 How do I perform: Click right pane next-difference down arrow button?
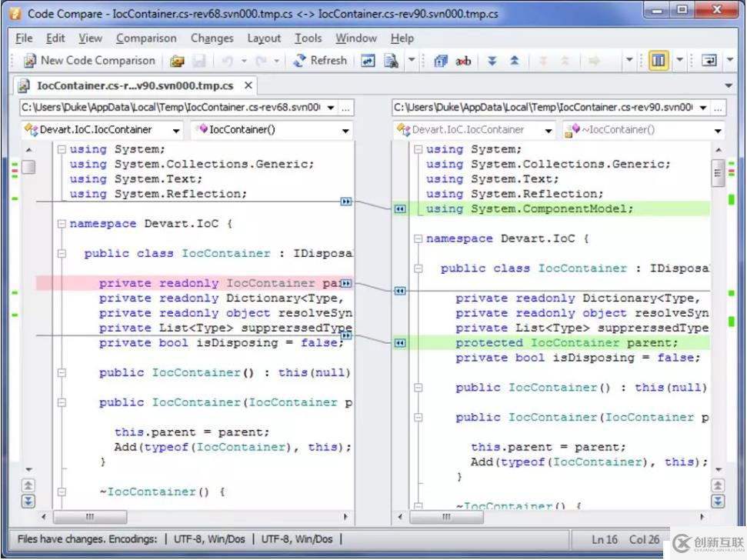tap(718, 502)
